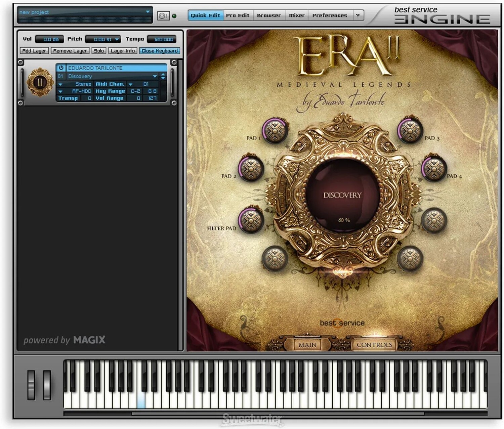Turn the PAD 1 knob
Viewport: 504px width, 429px height.
tap(275, 130)
